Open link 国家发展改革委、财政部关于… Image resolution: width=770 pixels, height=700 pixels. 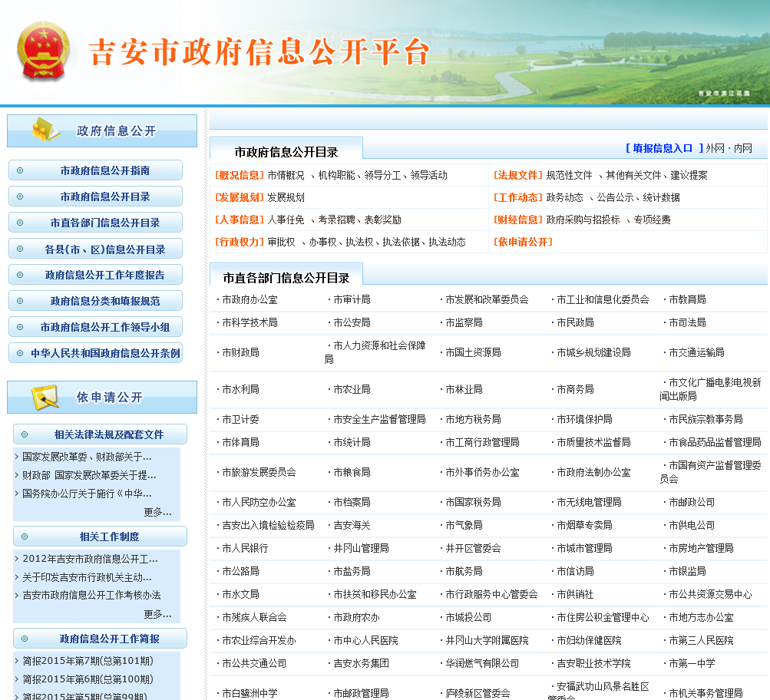point(87,457)
